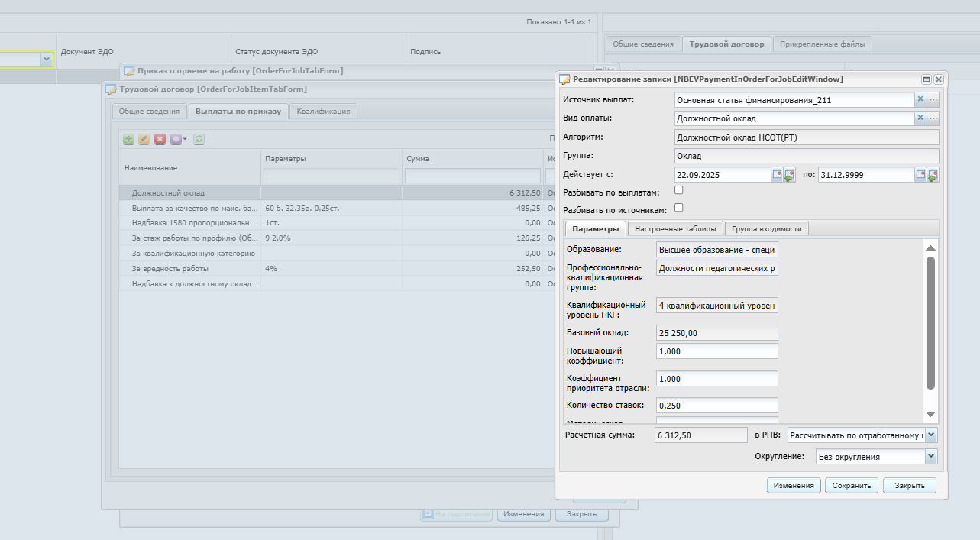Close the Редактирование записи window with X
Screen dimensions: 980x540
(x=939, y=79)
